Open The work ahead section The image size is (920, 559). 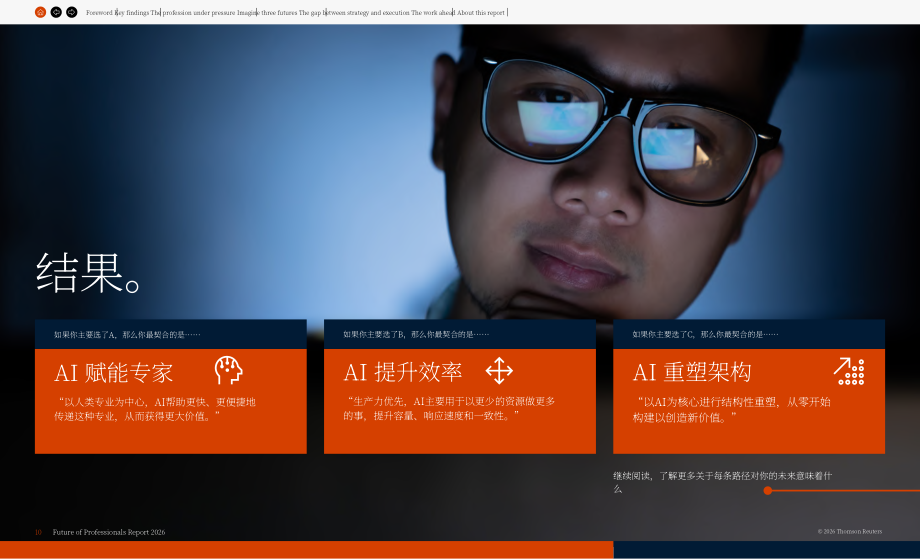tap(433, 12)
